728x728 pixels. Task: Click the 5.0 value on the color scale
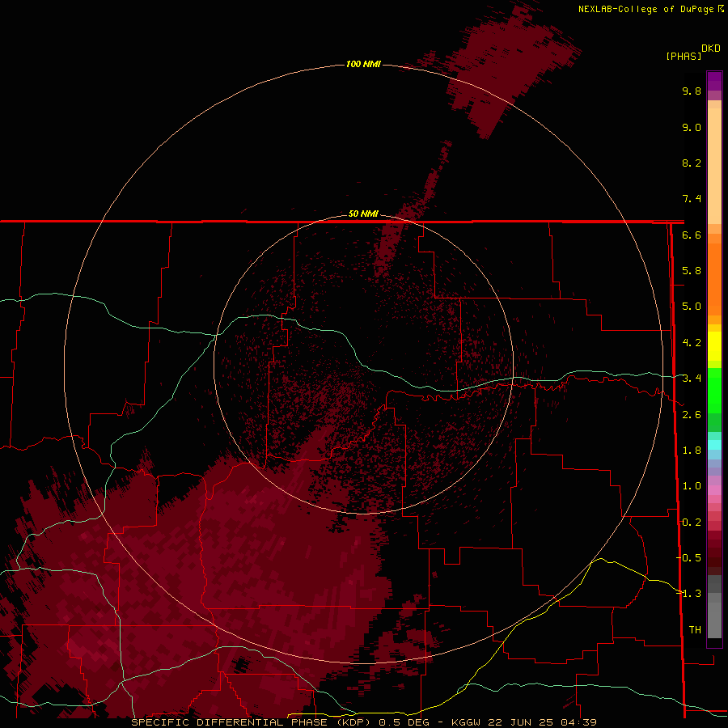pyautogui.click(x=692, y=307)
